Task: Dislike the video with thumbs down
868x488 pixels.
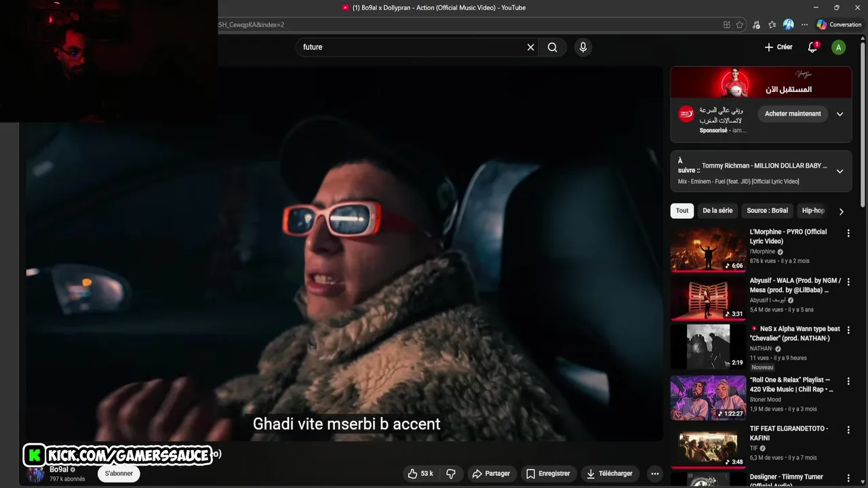Action: 450,474
